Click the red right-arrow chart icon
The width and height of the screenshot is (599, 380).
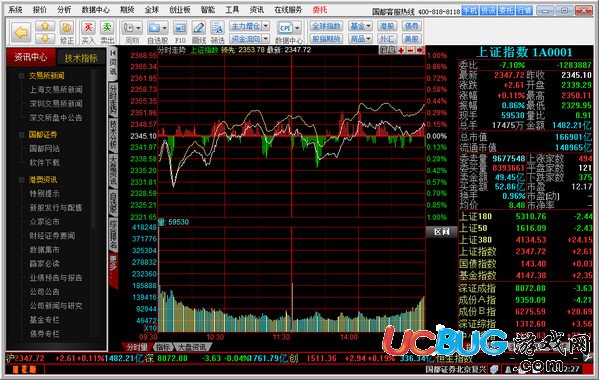(x=420, y=50)
